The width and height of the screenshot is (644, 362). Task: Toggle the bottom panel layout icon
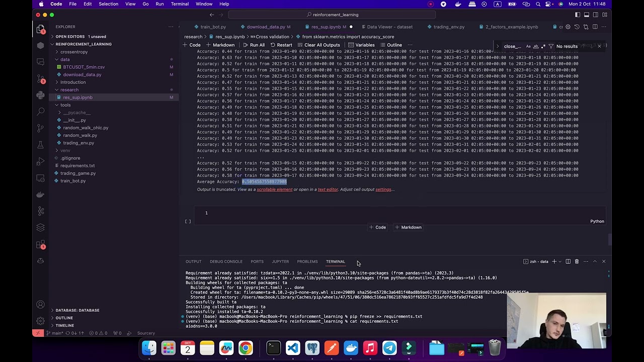point(586,15)
